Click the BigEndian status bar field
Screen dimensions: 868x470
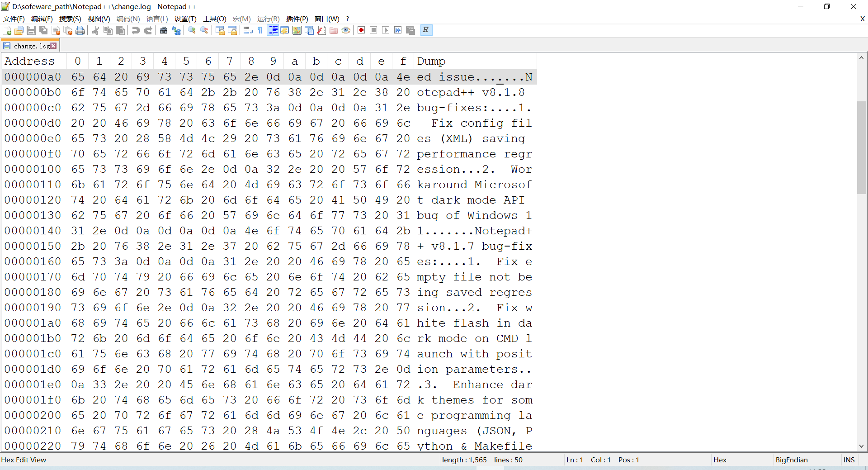792,460
